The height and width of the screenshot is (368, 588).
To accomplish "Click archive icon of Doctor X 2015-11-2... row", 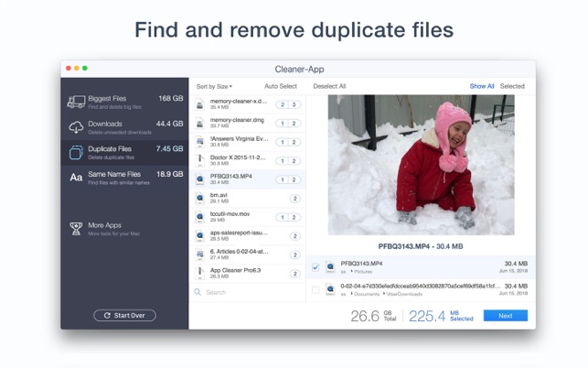I will click(200, 161).
